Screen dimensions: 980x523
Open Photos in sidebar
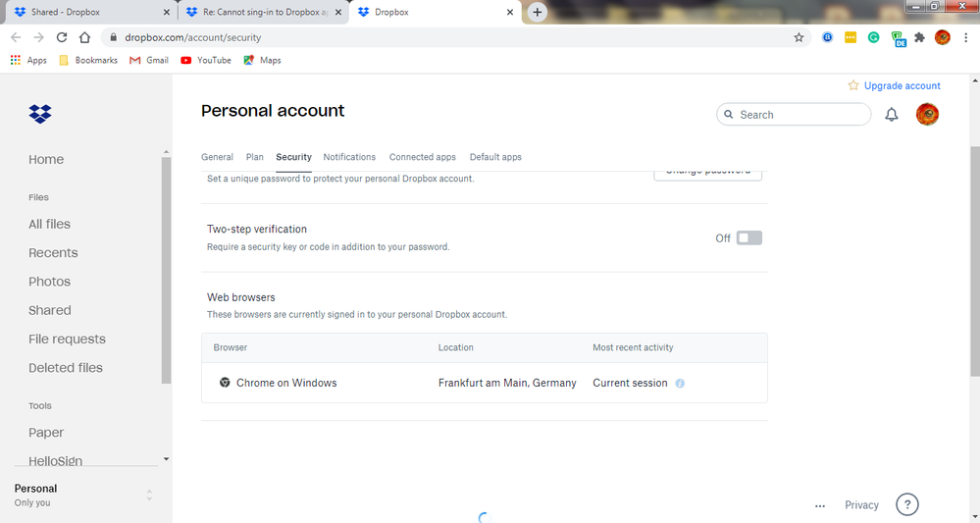coord(49,282)
